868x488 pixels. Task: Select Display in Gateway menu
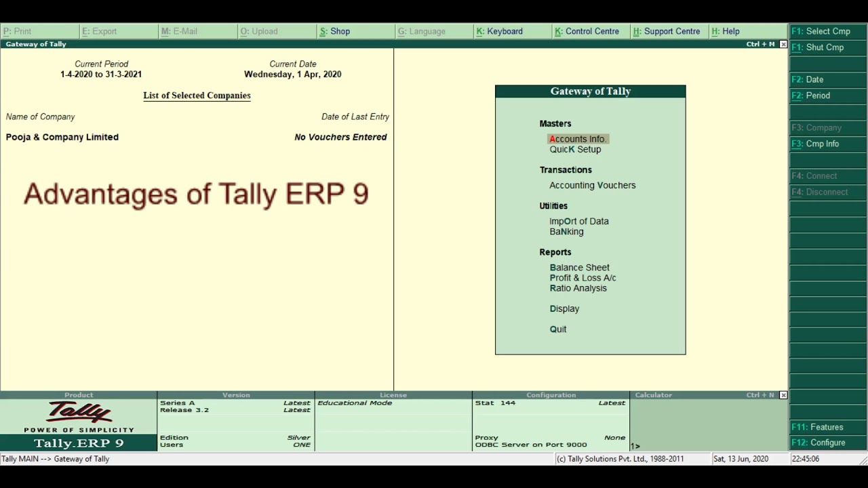[564, 308]
